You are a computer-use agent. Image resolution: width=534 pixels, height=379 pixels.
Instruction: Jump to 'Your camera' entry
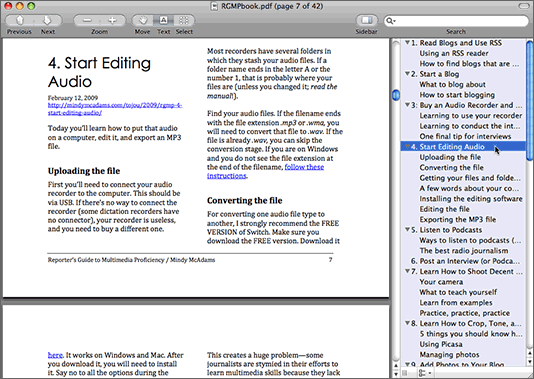click(441, 282)
